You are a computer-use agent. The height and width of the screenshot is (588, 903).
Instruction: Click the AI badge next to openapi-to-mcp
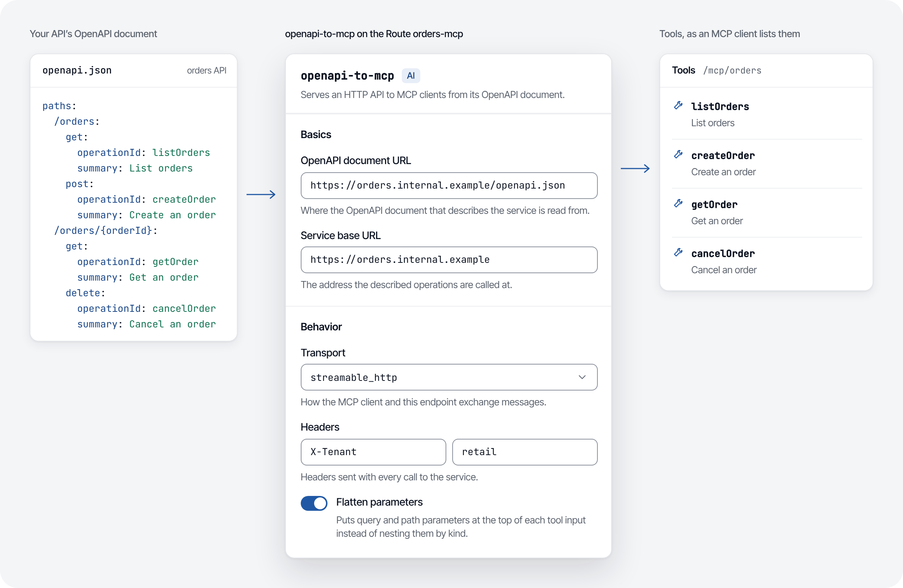pos(411,75)
